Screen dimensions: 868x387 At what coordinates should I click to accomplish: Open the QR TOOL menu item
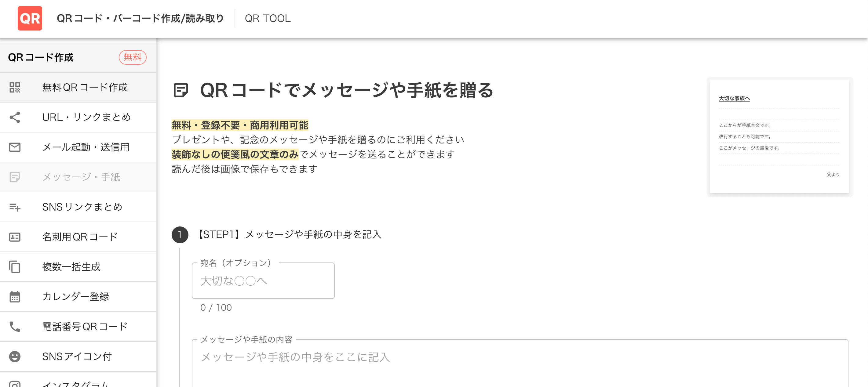click(268, 19)
